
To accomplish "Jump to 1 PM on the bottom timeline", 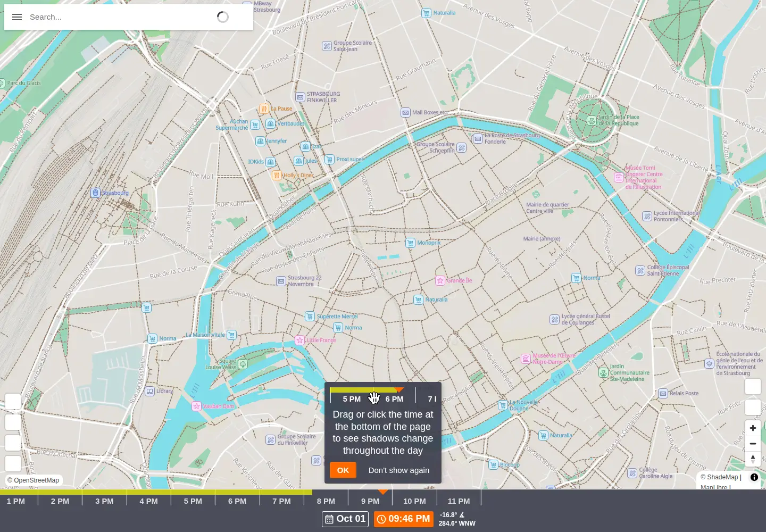I will pos(16,501).
